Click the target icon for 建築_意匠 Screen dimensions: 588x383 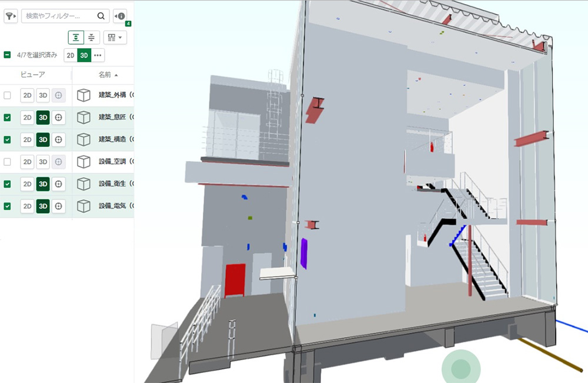click(58, 118)
